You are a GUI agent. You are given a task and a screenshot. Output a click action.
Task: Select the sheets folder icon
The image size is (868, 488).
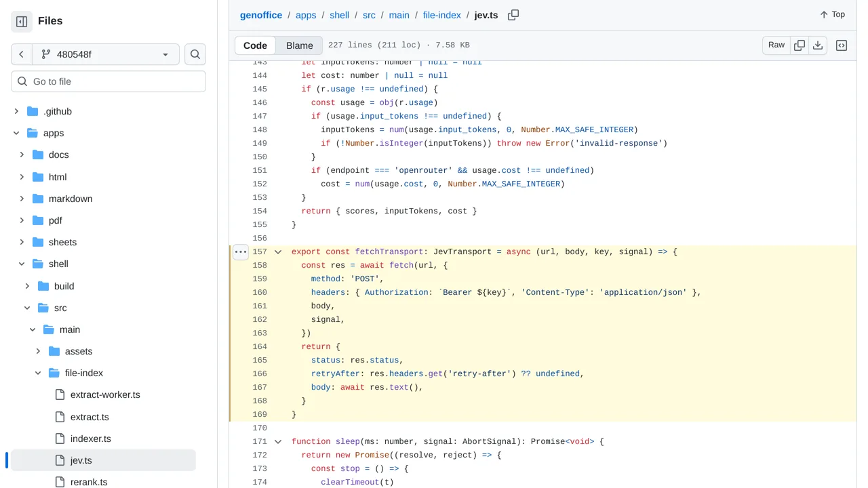38,242
